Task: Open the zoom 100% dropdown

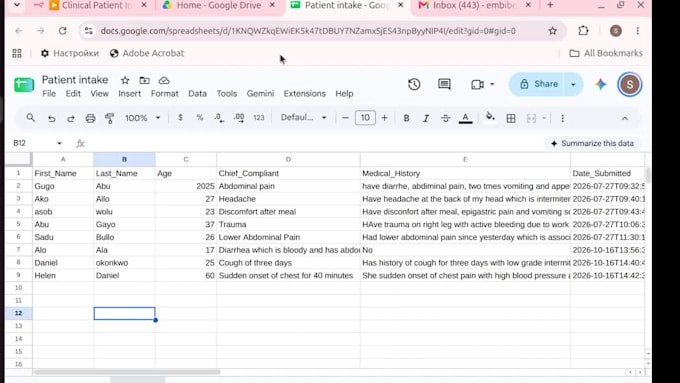Action: coord(143,118)
